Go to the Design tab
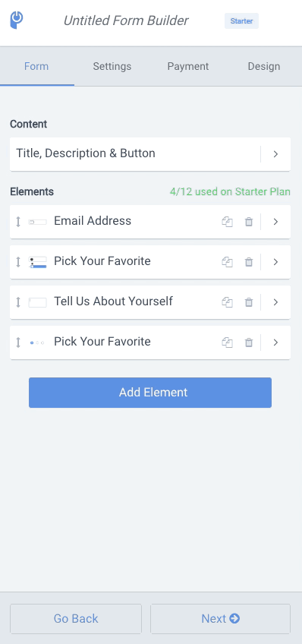The height and width of the screenshot is (644, 302). coord(264,67)
